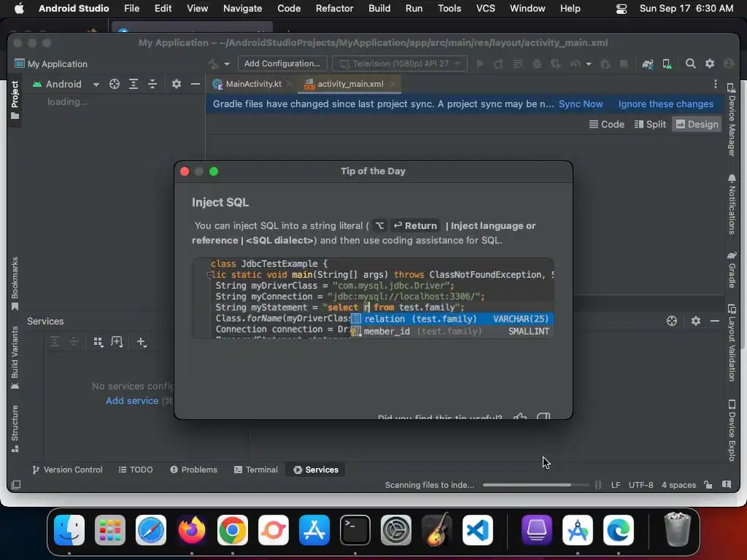Screen dimensions: 747x560
Task: Open editor tabs three-dot menu
Action: pos(715,85)
